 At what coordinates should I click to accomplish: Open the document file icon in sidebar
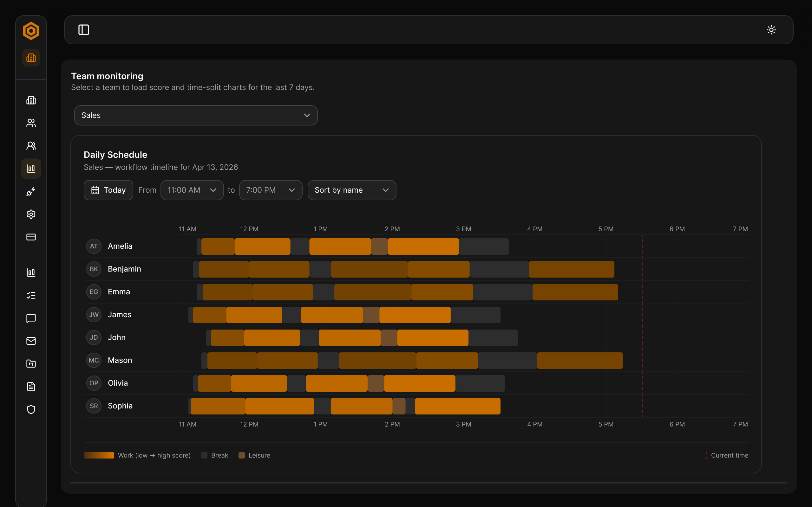[31, 387]
